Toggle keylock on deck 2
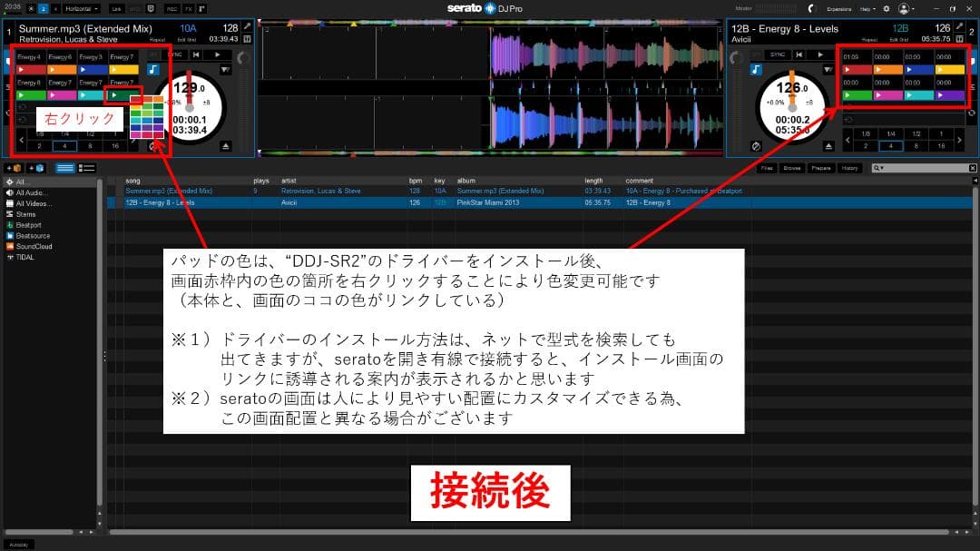This screenshot has width=980, height=551. pos(756,70)
